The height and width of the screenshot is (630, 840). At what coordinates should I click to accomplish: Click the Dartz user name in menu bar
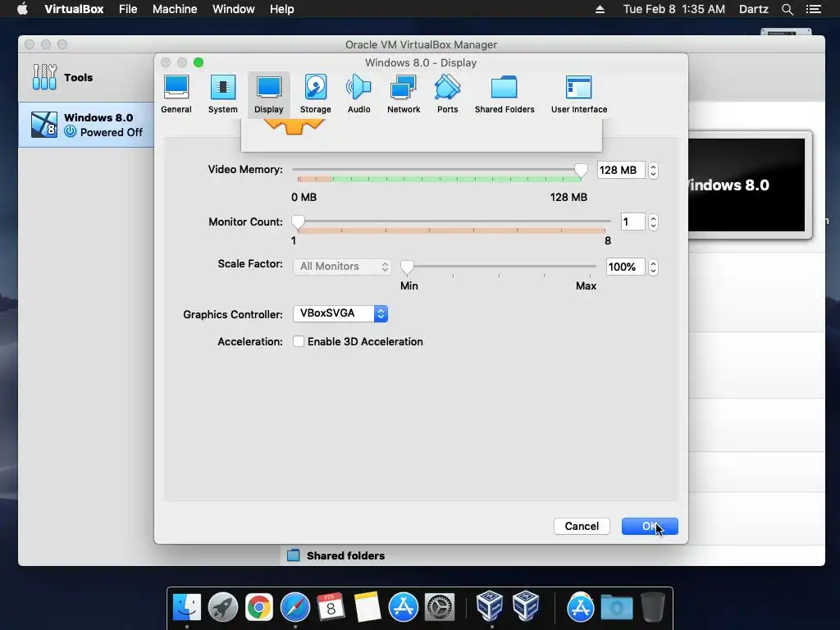(x=754, y=9)
